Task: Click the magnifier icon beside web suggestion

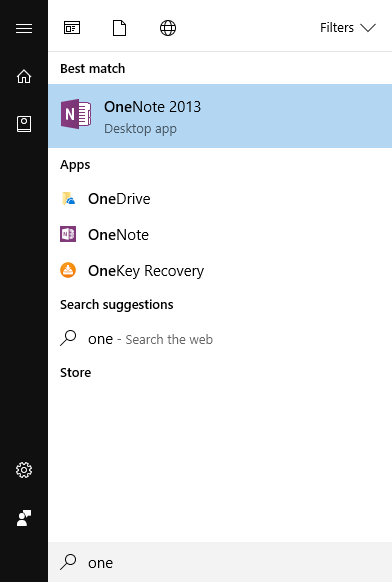Action: (x=68, y=338)
